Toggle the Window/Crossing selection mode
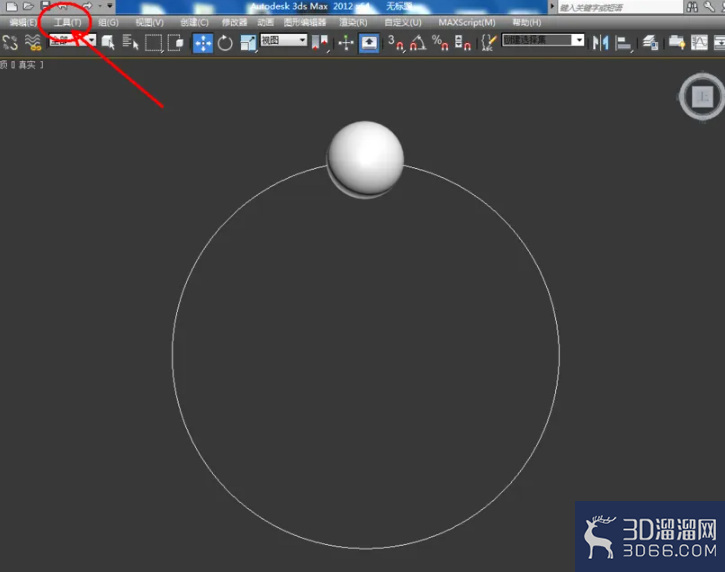 pos(176,43)
